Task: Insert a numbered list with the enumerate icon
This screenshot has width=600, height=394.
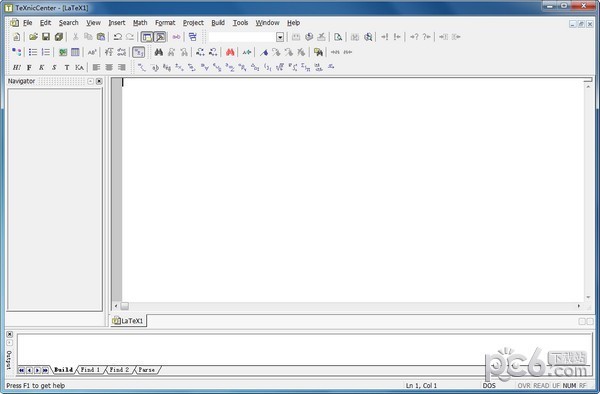Action: [46, 52]
